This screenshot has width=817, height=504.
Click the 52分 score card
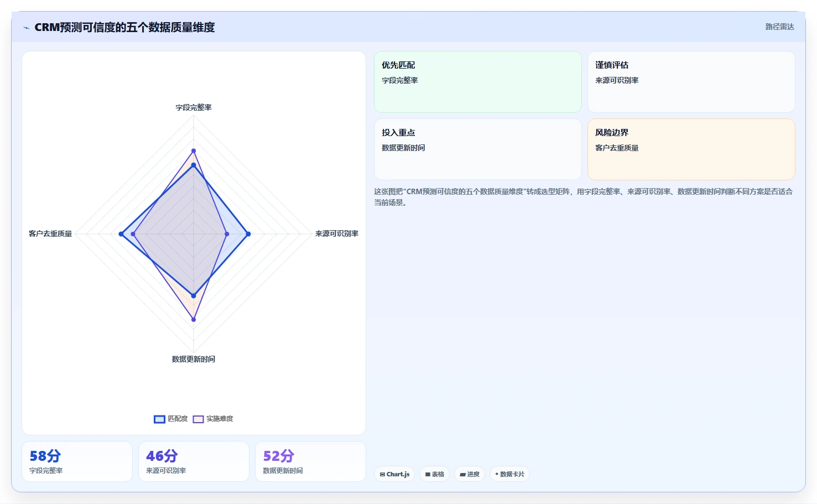(x=310, y=461)
